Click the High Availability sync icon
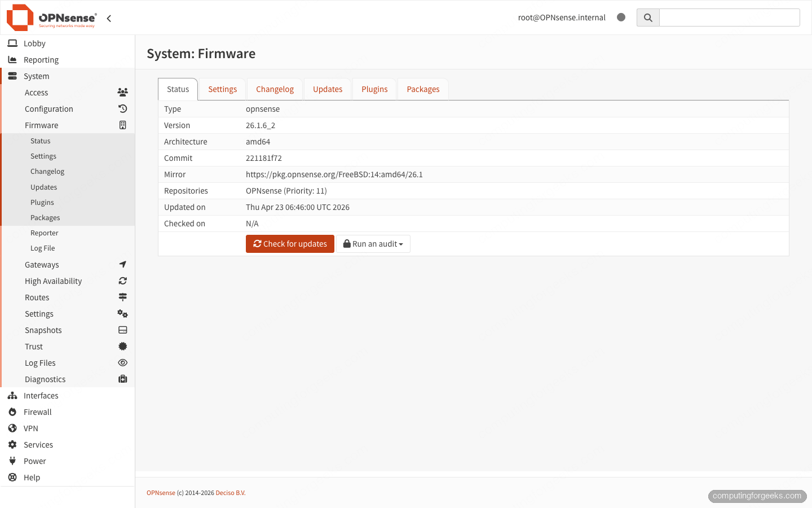Screen dimensions: 812x508 coord(122,281)
